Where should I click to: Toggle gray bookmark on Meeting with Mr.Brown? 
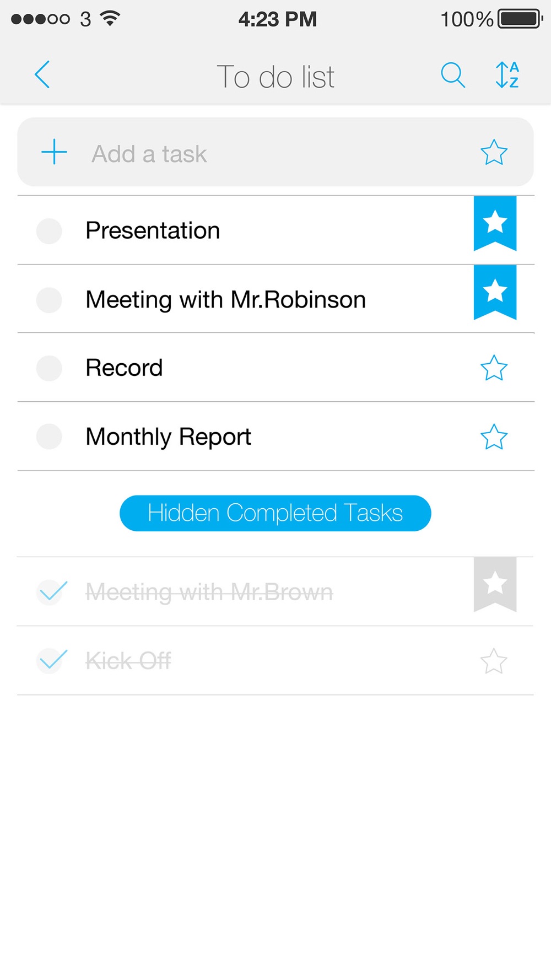(x=495, y=584)
